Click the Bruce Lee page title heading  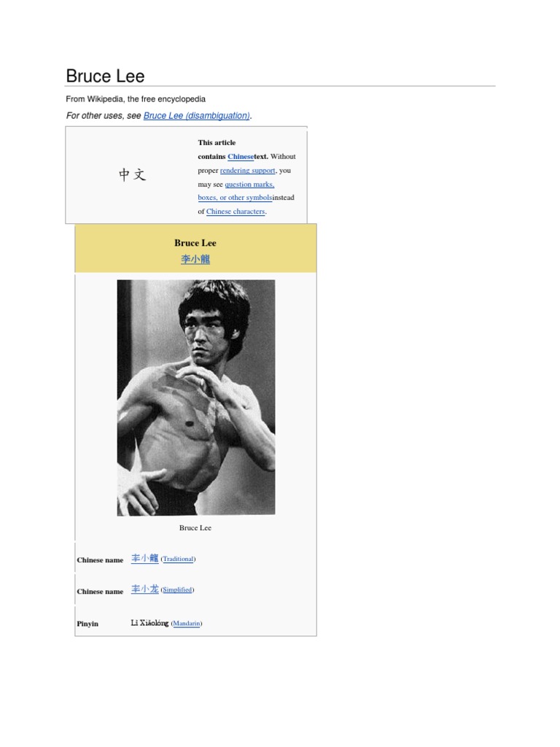[105, 76]
